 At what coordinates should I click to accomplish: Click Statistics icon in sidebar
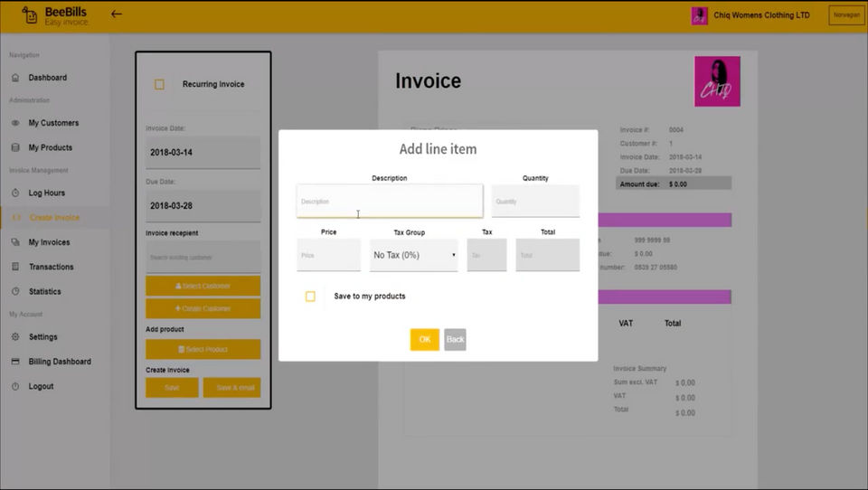15,291
